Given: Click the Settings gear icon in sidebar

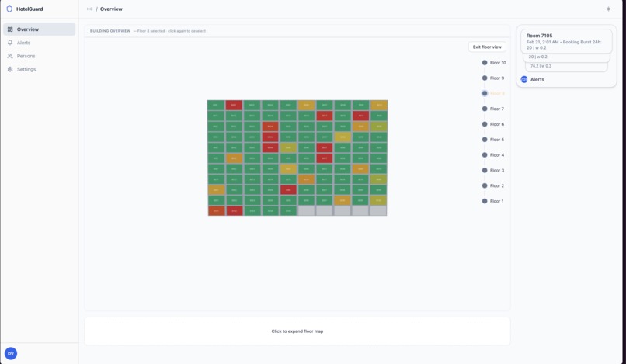Looking at the screenshot, I should click(x=10, y=69).
